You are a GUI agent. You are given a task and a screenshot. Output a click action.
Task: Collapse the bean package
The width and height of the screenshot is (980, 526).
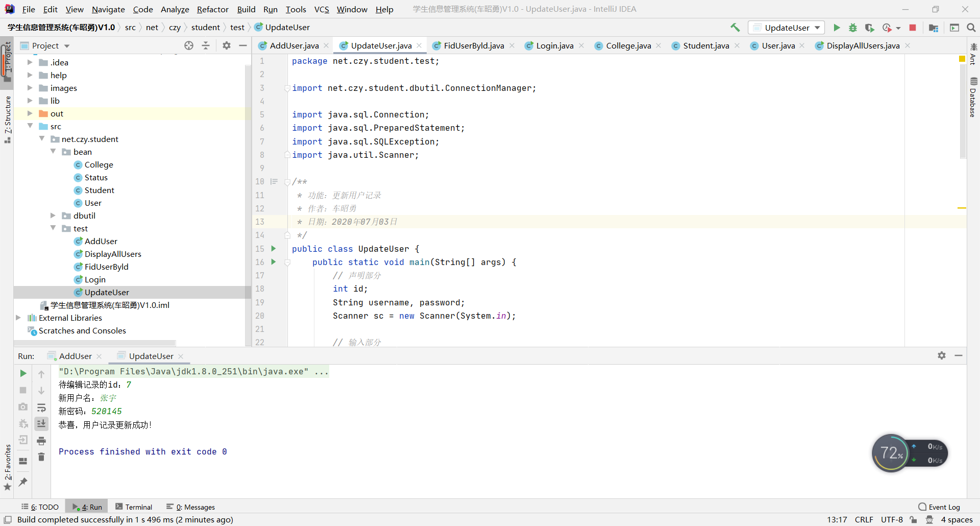(x=53, y=152)
